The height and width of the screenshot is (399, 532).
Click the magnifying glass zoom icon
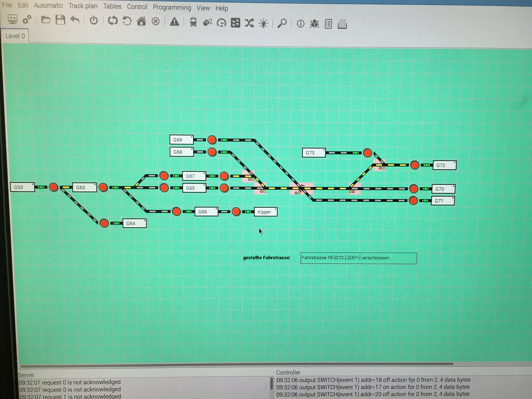pos(282,24)
